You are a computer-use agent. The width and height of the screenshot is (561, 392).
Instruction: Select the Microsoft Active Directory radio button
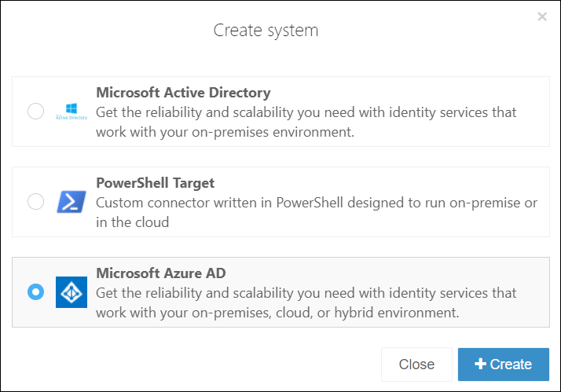[36, 112]
